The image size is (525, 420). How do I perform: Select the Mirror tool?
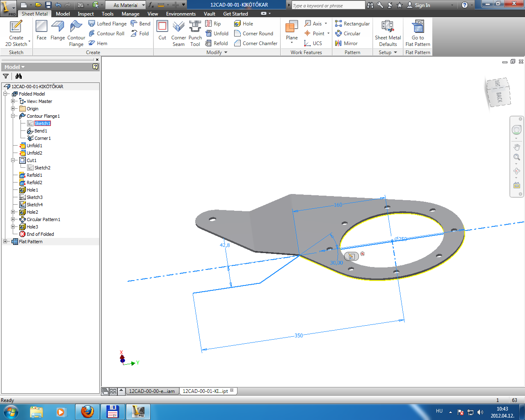(x=346, y=43)
